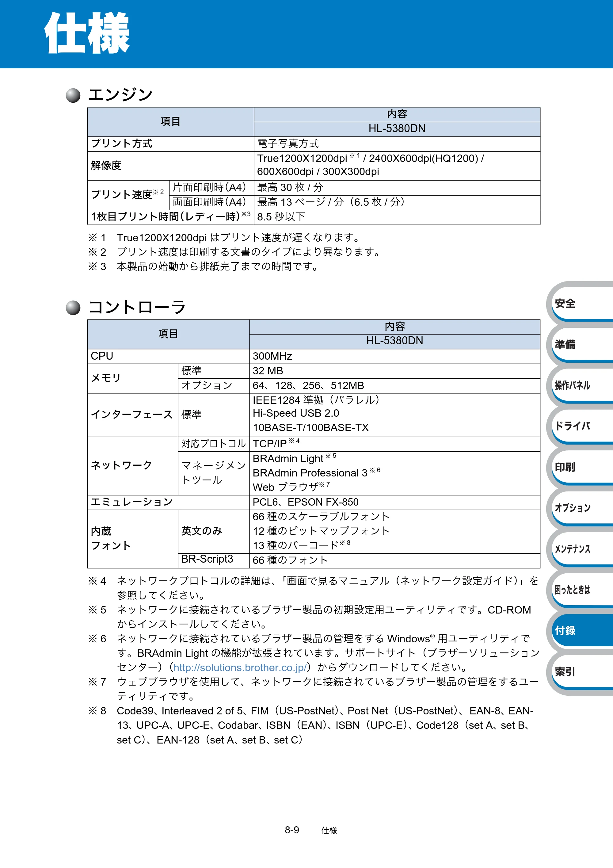Image resolution: width=613 pixels, height=868 pixels.
Task: Click the 仕様 page title
Action: click(x=88, y=33)
